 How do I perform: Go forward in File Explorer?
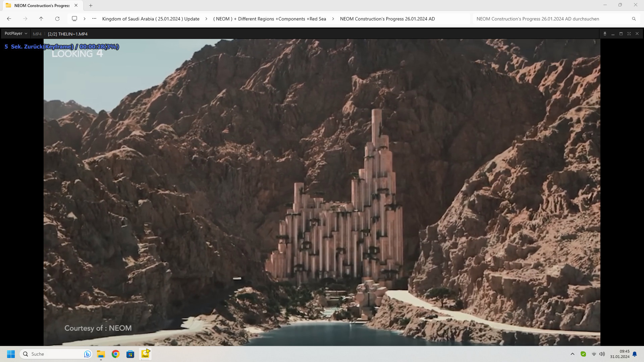pyautogui.click(x=25, y=19)
